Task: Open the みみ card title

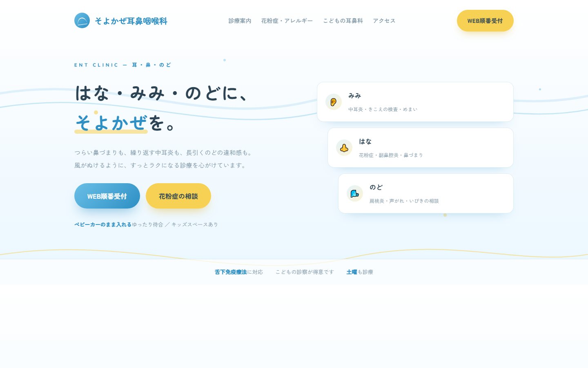Action: (x=354, y=96)
